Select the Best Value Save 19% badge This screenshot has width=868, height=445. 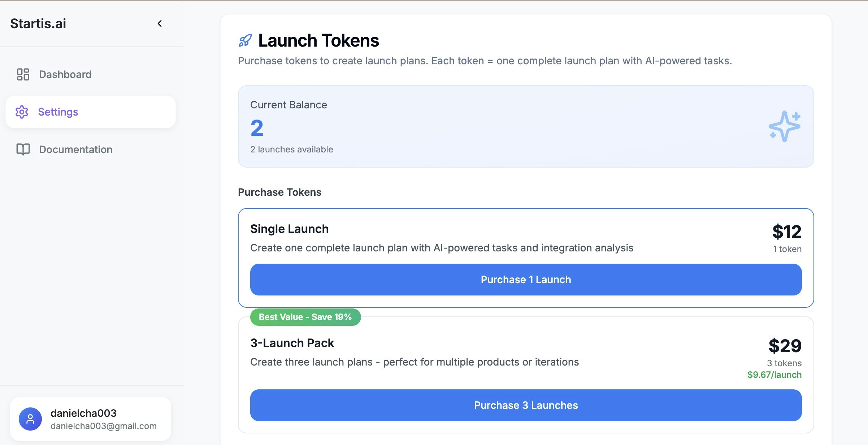pos(305,317)
